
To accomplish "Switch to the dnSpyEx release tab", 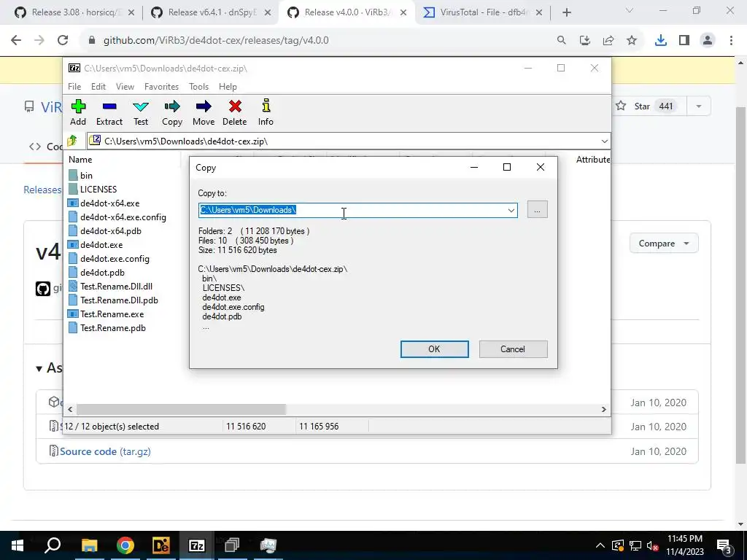I will coord(211,12).
